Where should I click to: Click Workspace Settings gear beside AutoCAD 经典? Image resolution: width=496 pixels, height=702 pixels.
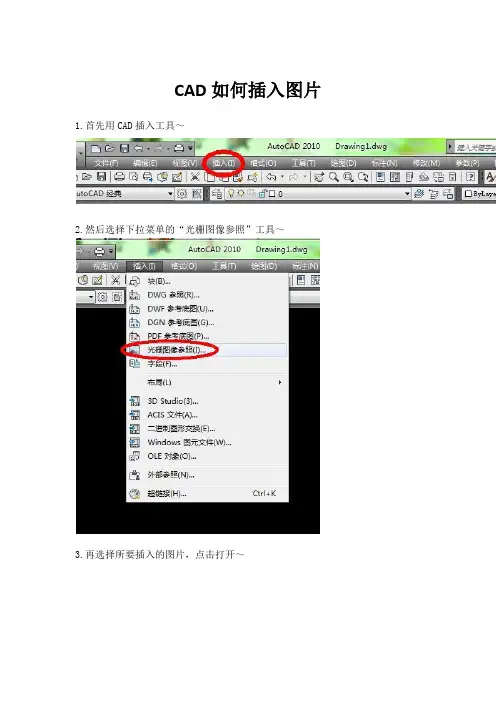coord(182,194)
